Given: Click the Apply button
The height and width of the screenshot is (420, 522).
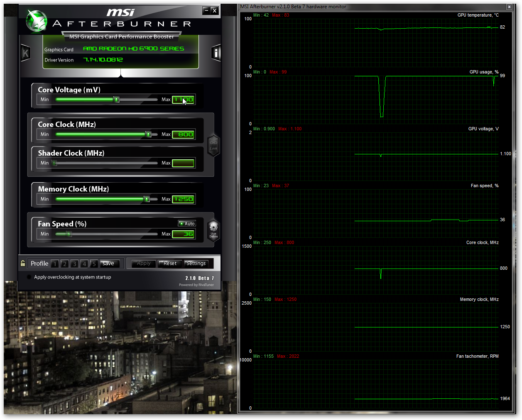Looking at the screenshot, I should 144,264.
